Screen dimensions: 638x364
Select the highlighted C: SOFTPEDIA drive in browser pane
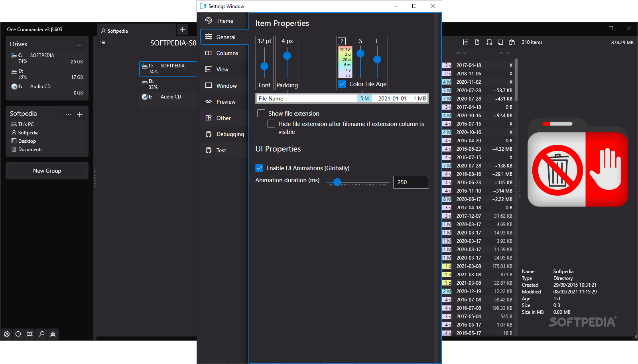(x=168, y=69)
